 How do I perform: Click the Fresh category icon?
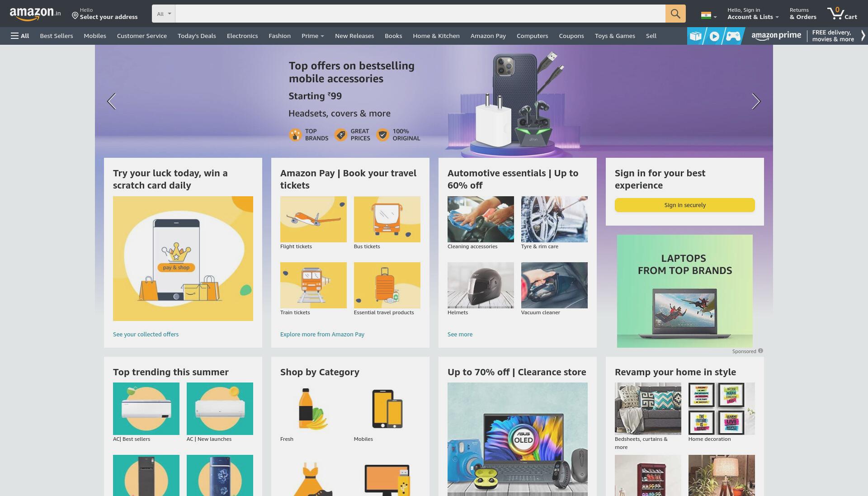coord(313,409)
